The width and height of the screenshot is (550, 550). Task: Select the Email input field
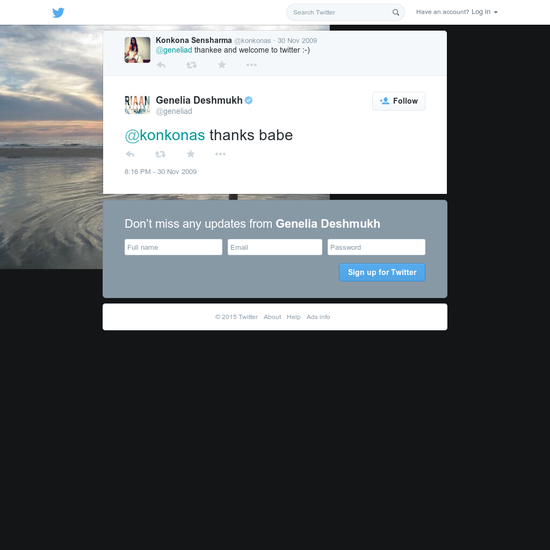click(x=275, y=247)
